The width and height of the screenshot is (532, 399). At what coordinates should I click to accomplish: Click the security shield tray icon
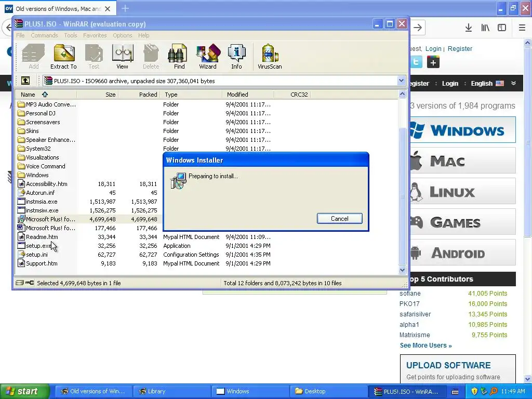[x=474, y=391]
